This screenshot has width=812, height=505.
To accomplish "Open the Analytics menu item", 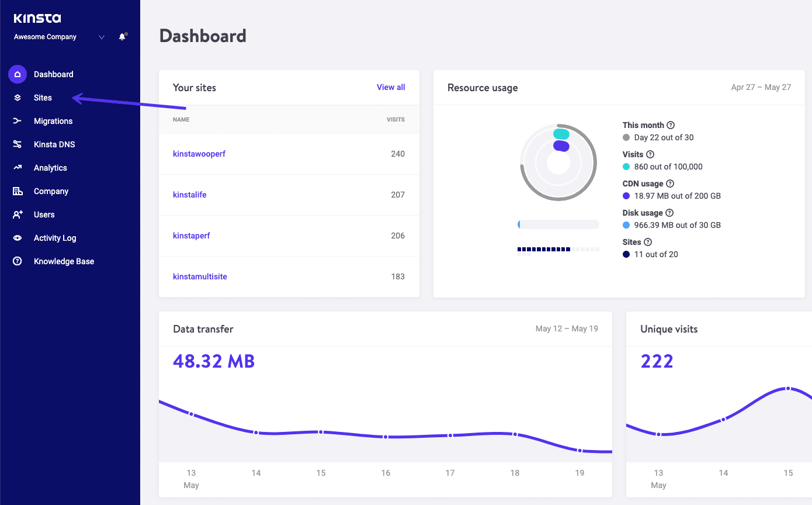I will point(50,168).
